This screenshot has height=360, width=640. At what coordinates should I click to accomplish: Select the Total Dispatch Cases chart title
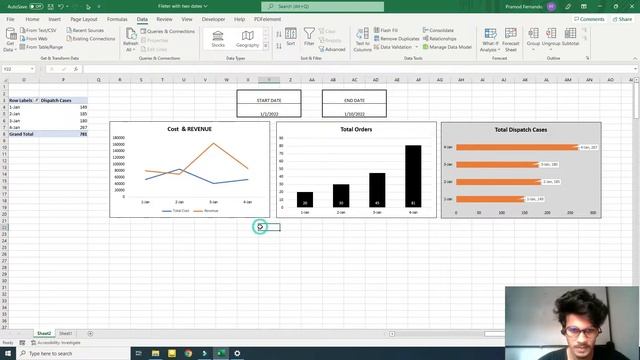tap(521, 130)
